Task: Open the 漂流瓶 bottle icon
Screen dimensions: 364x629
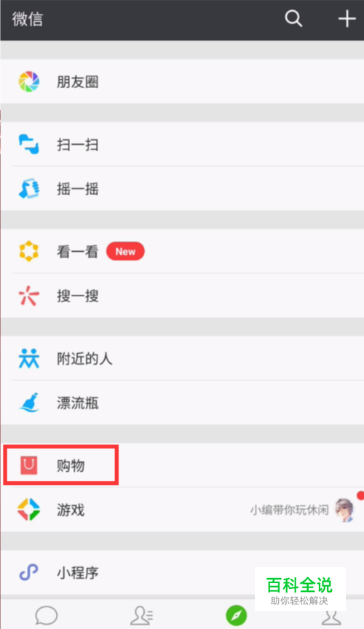Action: (x=29, y=403)
